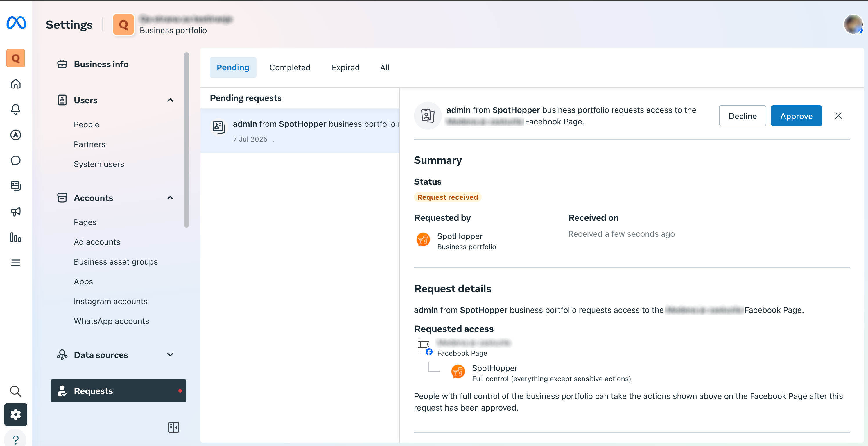
Task: Click the business portfolio name in header
Action: tap(186, 19)
